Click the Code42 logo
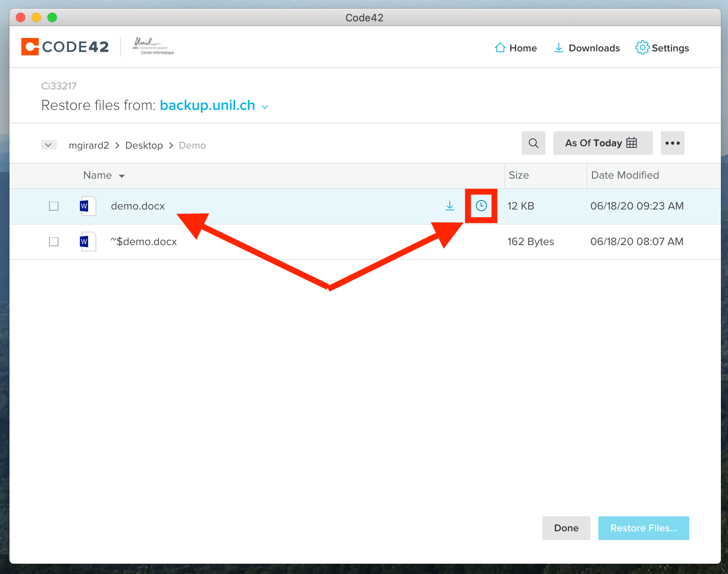The image size is (728, 574). (x=65, y=47)
